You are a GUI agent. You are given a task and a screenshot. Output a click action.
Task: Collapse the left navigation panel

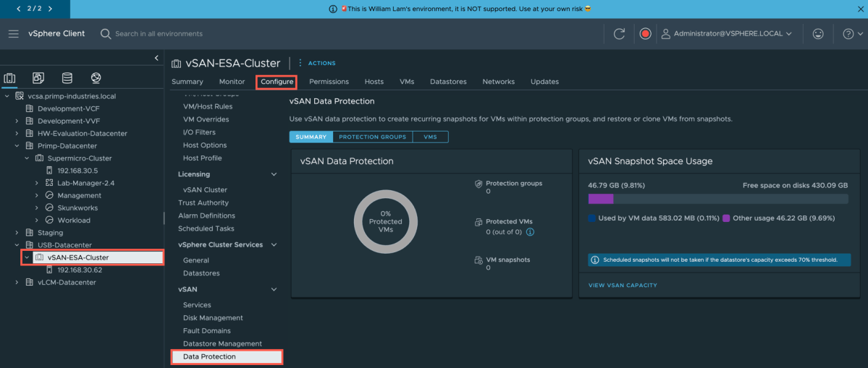pyautogui.click(x=156, y=58)
